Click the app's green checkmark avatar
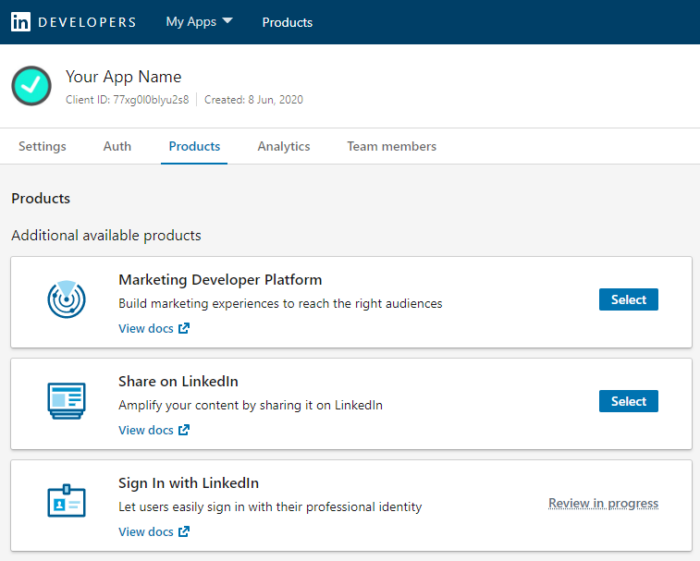 (31, 86)
